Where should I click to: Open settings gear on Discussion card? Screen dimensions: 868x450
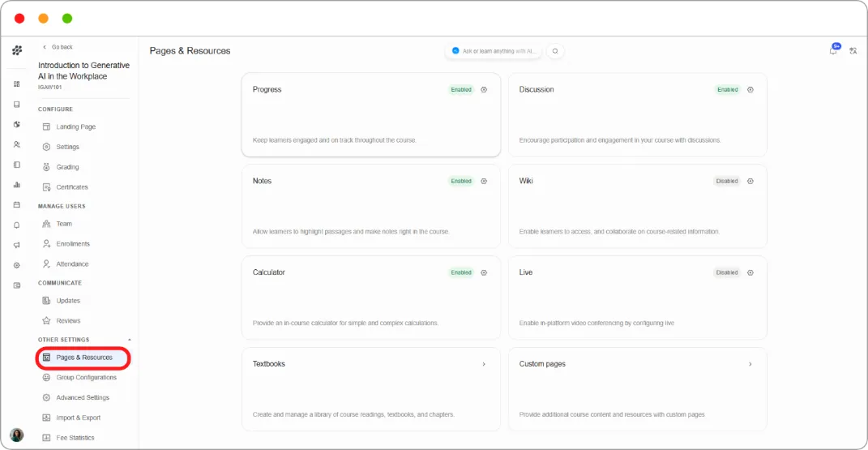point(750,90)
